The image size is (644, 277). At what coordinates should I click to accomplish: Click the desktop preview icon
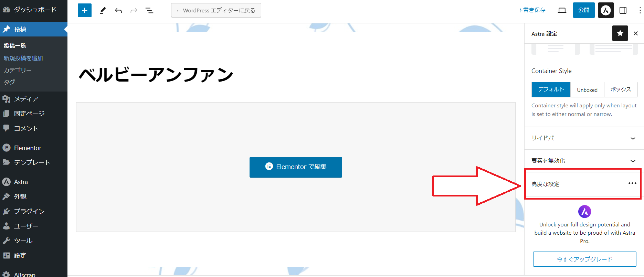coord(562,10)
